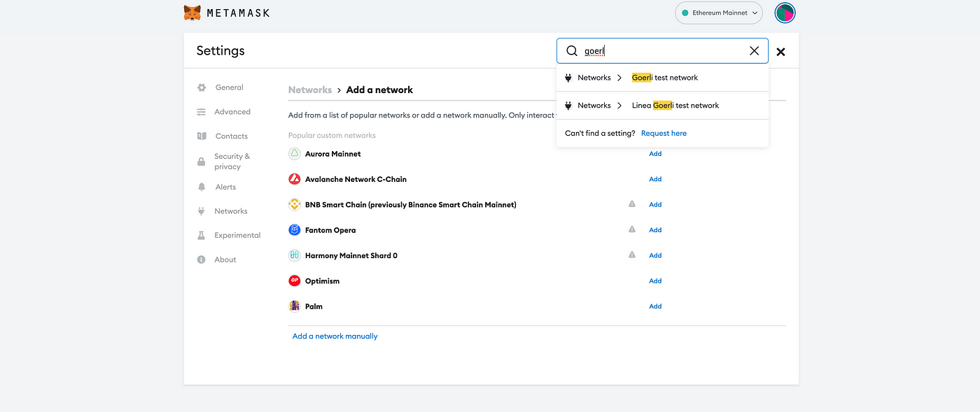Focus the settings search field
The image size is (980, 412).
pyautogui.click(x=662, y=50)
